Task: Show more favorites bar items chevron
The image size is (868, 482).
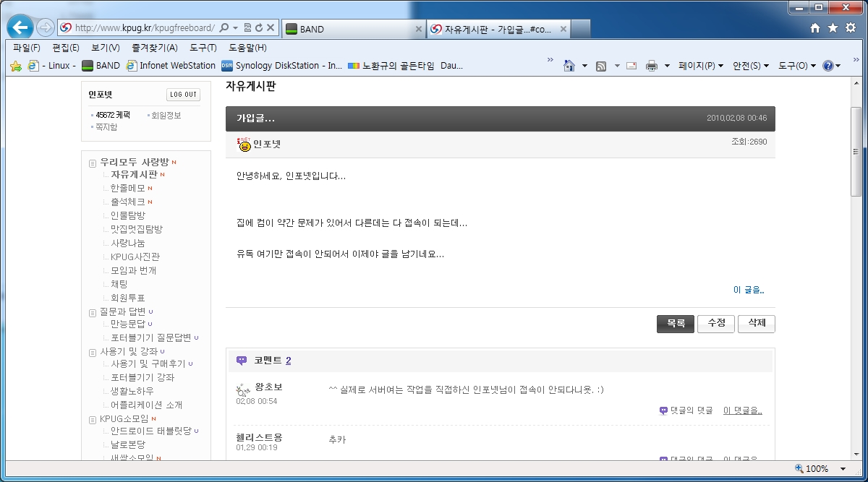Action: pyautogui.click(x=550, y=60)
